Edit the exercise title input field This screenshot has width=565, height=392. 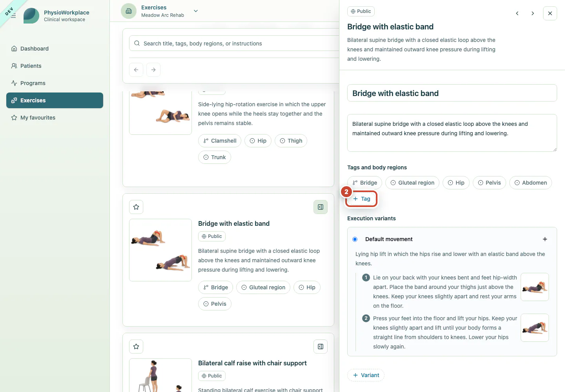click(452, 93)
